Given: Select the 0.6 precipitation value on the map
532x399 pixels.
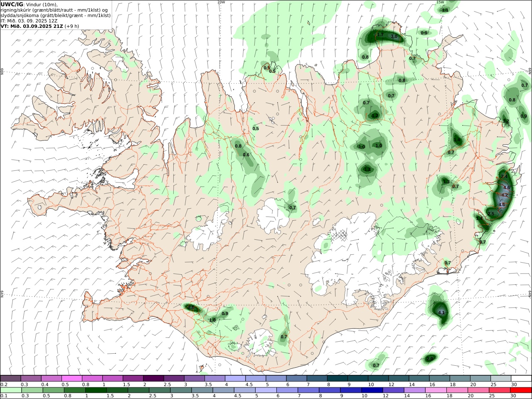Looking at the screenshot, I should (246, 155).
